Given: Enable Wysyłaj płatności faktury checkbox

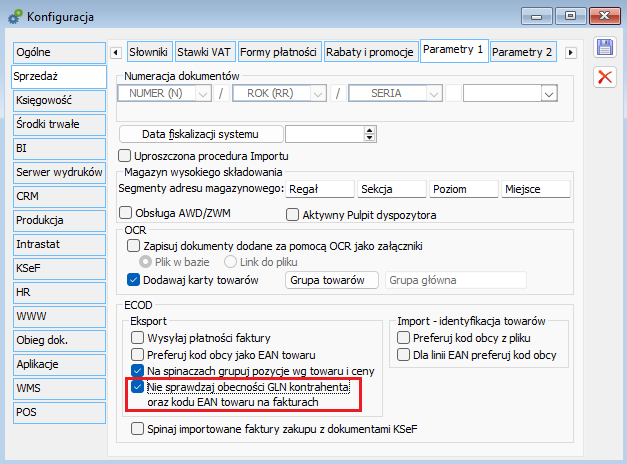Looking at the screenshot, I should click(x=138, y=338).
